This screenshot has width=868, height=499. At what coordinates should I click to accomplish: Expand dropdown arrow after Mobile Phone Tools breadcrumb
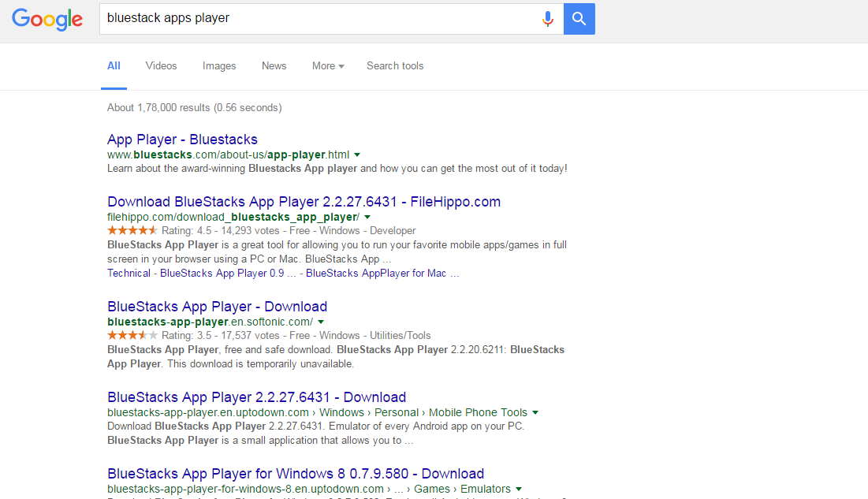(535, 412)
